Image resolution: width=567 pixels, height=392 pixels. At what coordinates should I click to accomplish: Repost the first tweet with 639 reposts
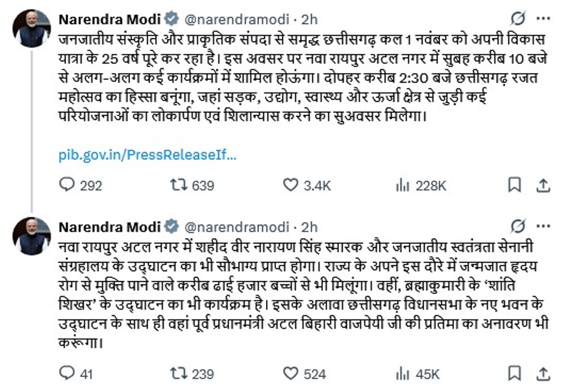tap(179, 185)
